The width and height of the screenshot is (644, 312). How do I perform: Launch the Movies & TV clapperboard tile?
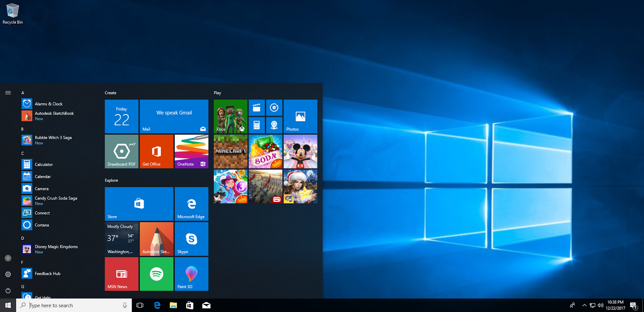click(257, 108)
